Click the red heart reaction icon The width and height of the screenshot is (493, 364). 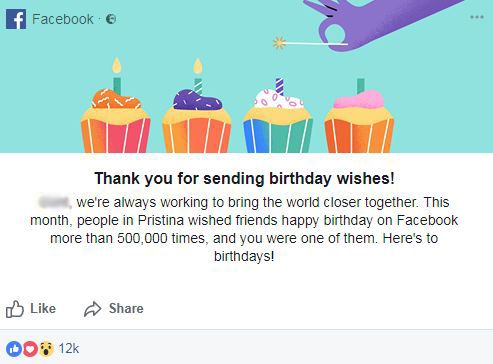[x=30, y=349]
